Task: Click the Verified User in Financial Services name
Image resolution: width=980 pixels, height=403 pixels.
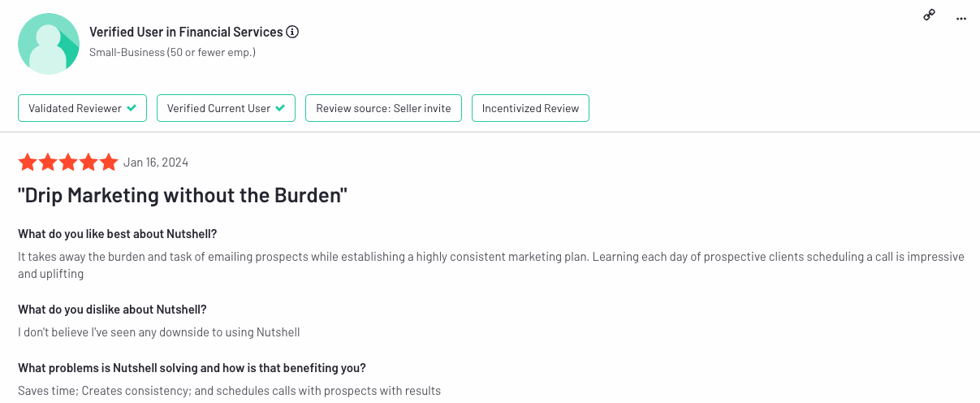Action: click(x=186, y=32)
